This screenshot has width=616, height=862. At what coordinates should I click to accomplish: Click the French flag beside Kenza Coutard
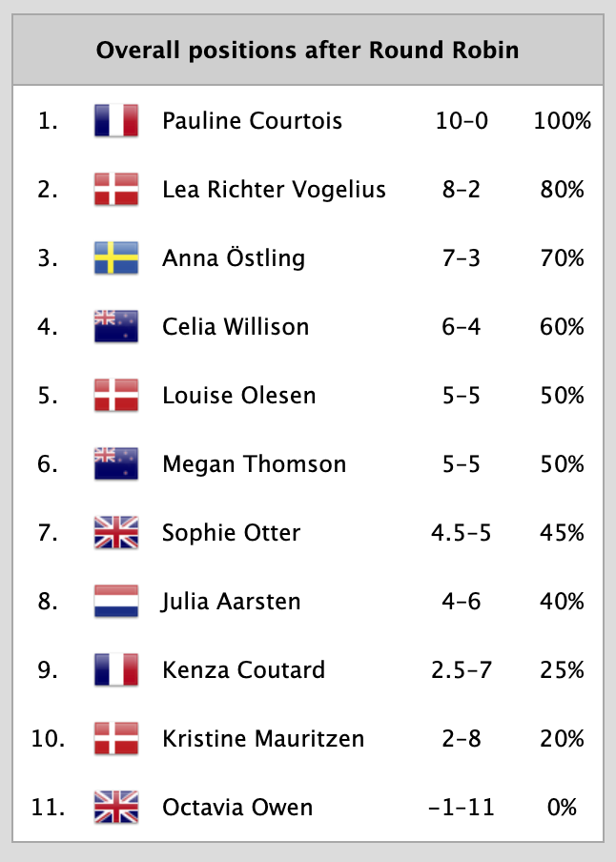[x=116, y=670]
